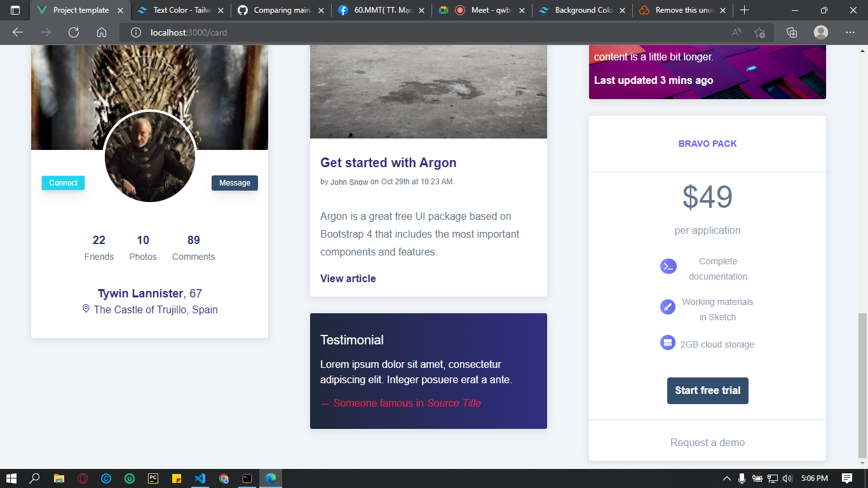The width and height of the screenshot is (868, 488).
Task: Open the Collections panel
Action: 792,32
